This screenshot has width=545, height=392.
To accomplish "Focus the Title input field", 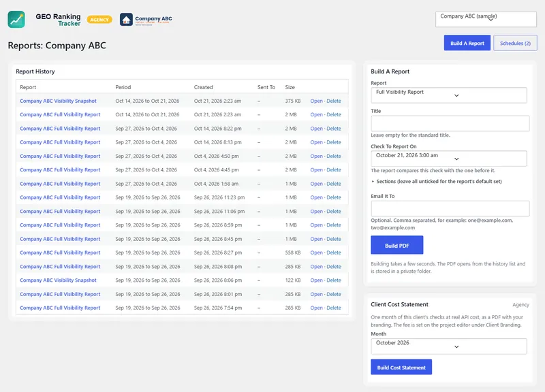I will (450, 123).
